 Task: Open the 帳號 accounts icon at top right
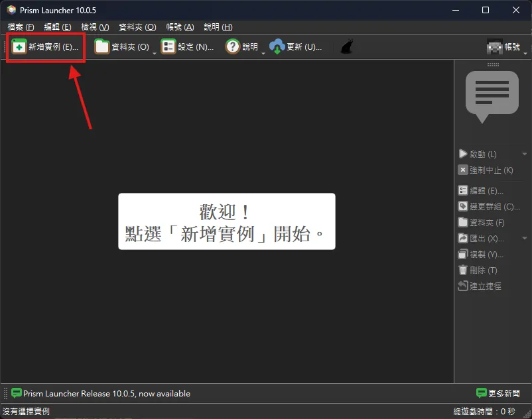coord(496,47)
